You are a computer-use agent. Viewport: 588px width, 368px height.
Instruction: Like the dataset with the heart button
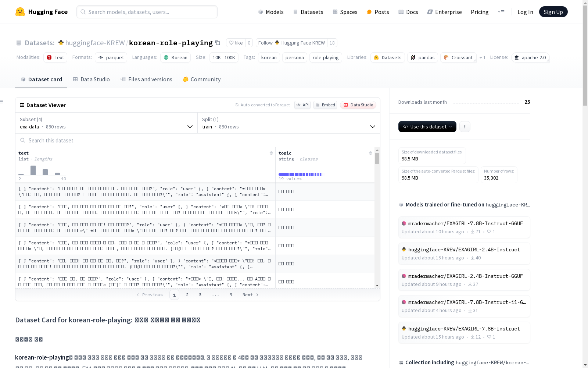click(x=236, y=43)
